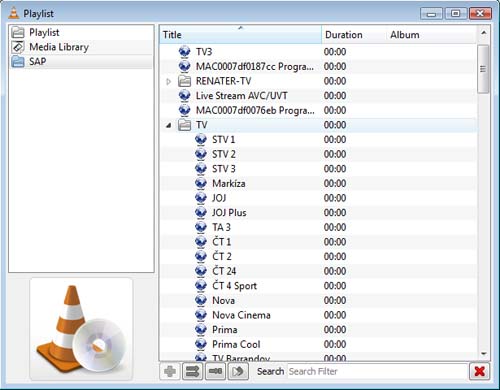
Task: Sort by the Duration column header
Action: (354, 35)
